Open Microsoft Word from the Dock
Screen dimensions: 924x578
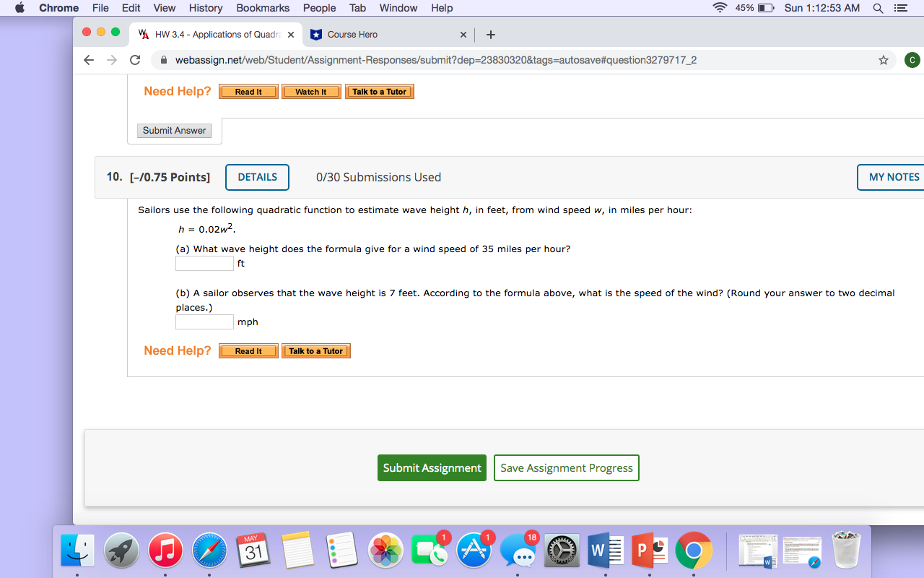click(606, 551)
